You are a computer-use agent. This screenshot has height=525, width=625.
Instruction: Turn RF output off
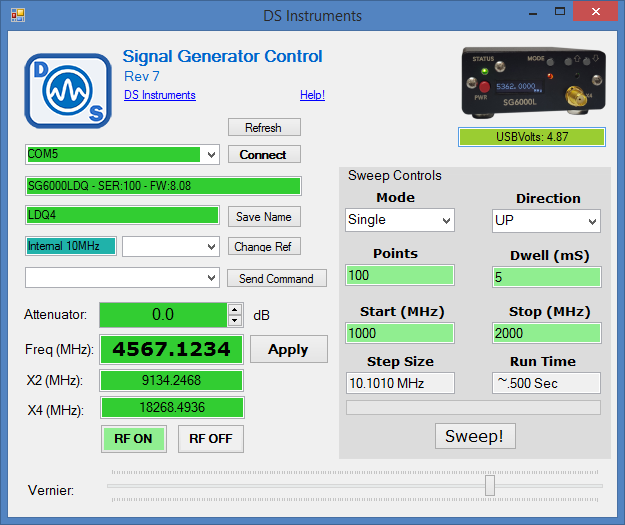[210, 438]
